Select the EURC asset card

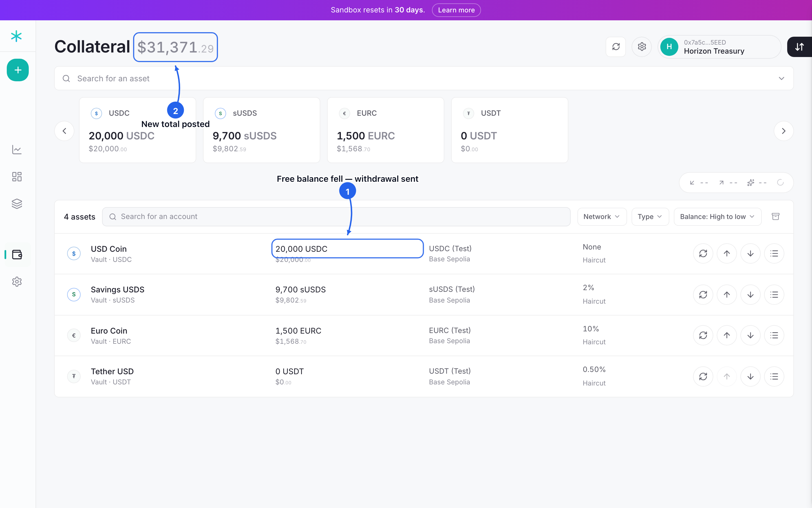pyautogui.click(x=385, y=130)
